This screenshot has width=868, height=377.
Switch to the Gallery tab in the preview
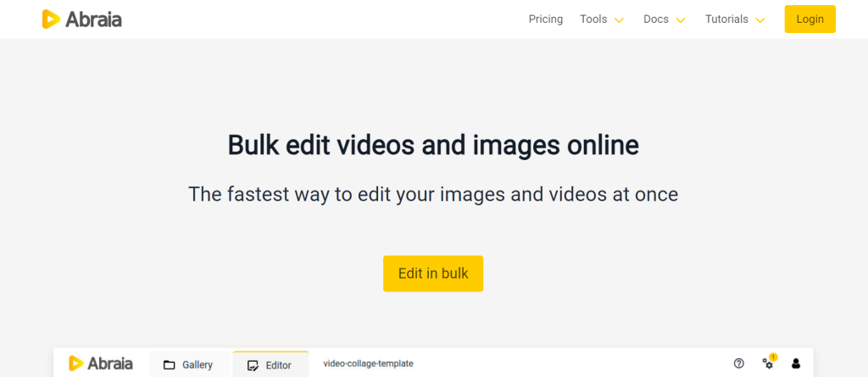point(188,365)
